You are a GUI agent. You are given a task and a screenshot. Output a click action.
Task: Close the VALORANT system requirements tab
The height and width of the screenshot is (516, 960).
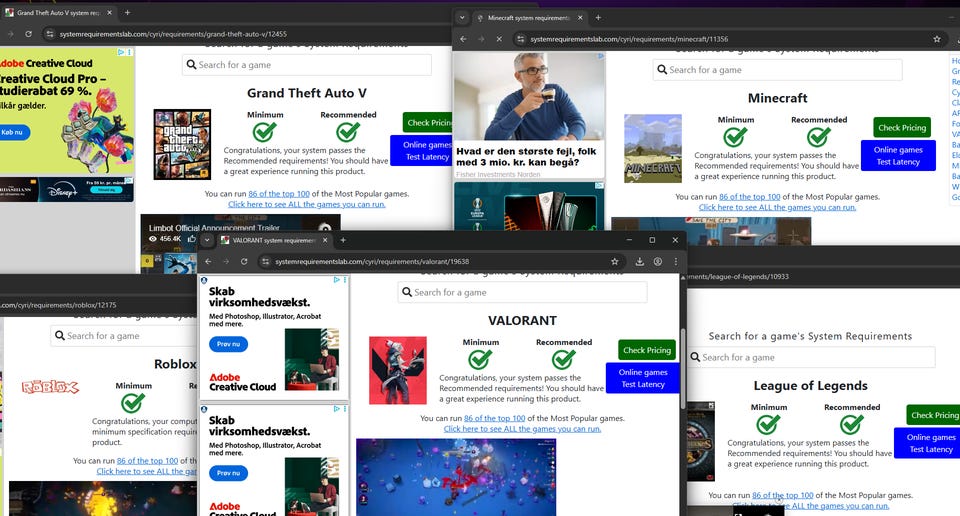click(x=325, y=240)
